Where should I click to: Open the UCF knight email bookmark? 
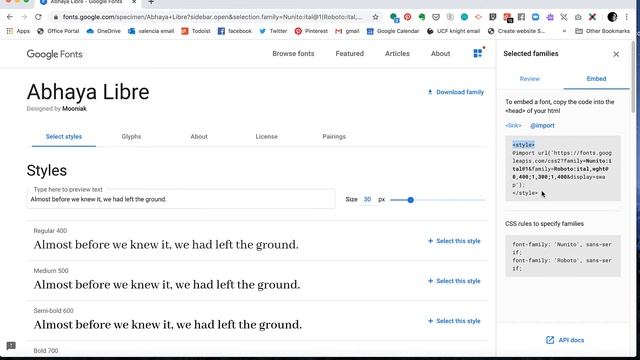tap(453, 31)
